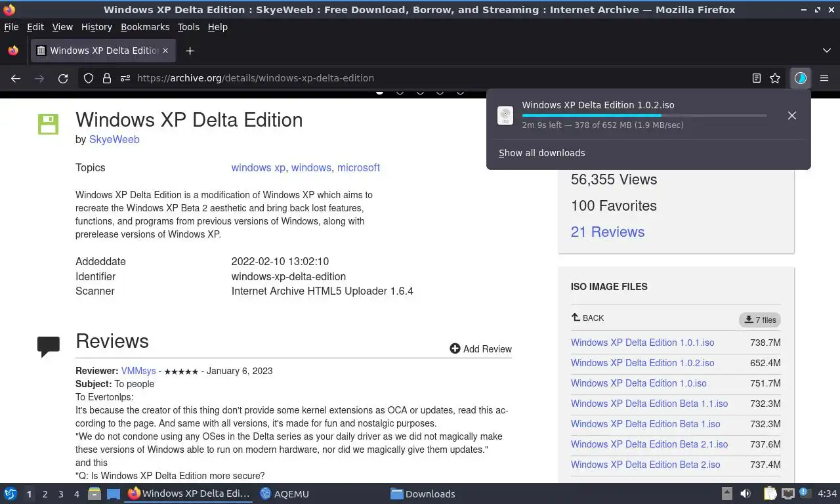This screenshot has height=504, width=840.
Task: Open uploader SkyeWeeb's profile link
Action: coord(114,139)
